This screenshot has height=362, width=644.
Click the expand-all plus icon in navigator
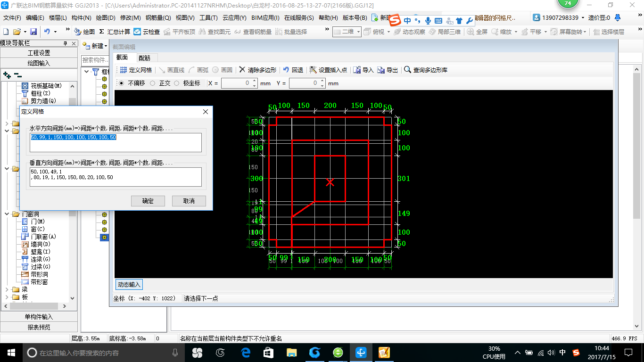point(7,74)
